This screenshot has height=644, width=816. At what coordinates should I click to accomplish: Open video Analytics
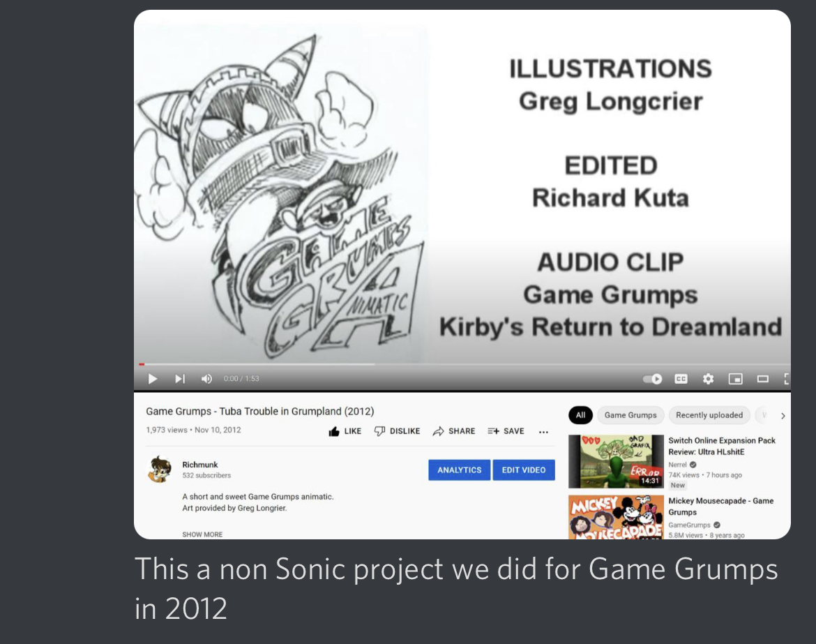pos(460,470)
